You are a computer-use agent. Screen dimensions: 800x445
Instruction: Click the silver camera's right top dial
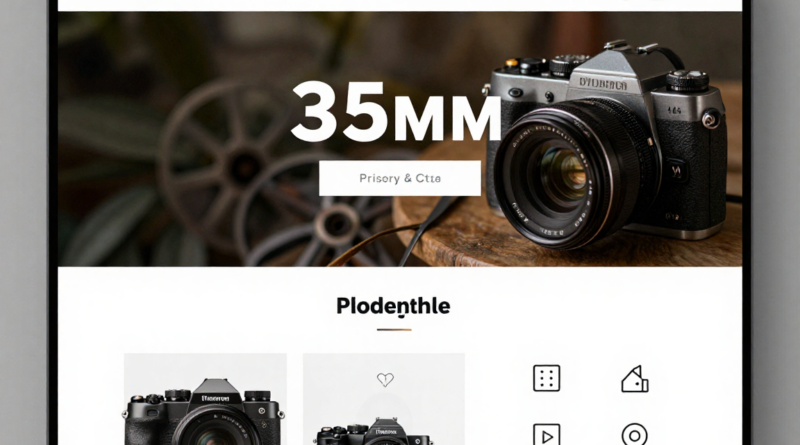pos(688,80)
